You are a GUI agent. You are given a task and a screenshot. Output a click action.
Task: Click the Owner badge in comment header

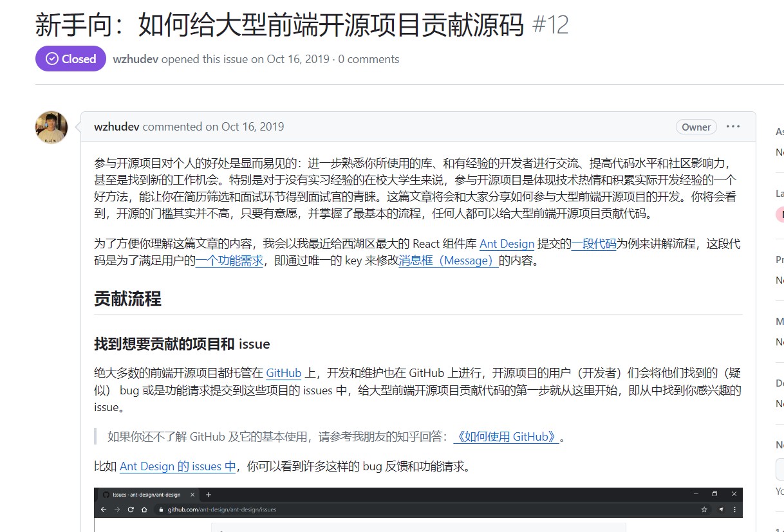coord(696,127)
